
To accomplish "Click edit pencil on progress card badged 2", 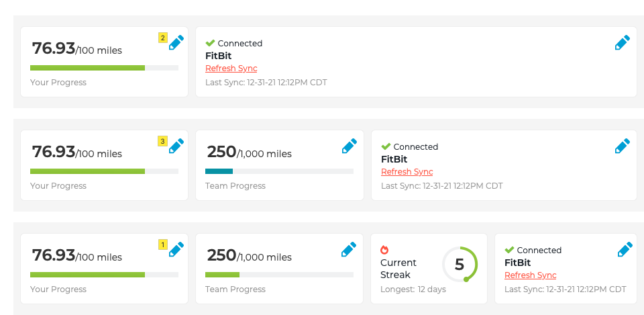I will point(176,43).
